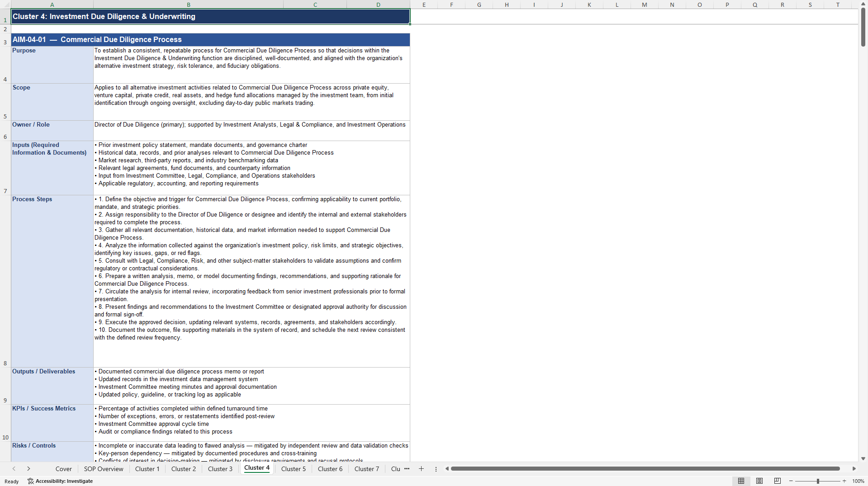
Task: Click vertical scrollbar down arrow
Action: tap(863, 458)
